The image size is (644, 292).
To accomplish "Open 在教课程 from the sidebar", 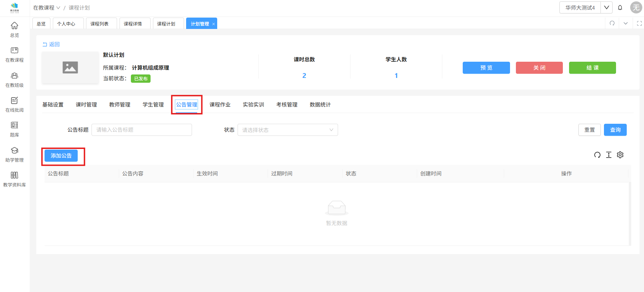I will (x=15, y=54).
